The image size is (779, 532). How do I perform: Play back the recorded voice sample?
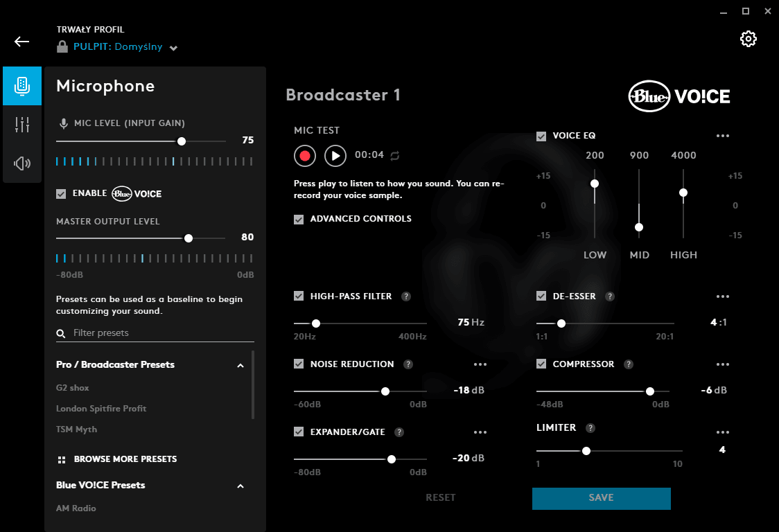(335, 156)
